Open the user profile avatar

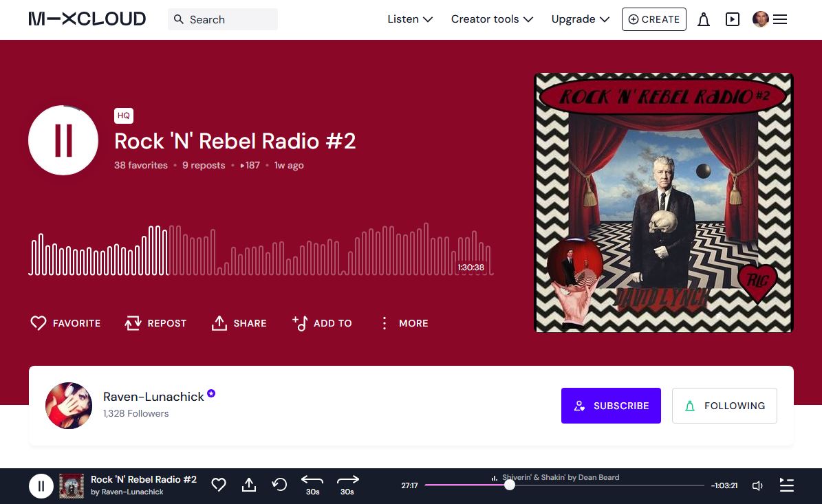(x=760, y=19)
